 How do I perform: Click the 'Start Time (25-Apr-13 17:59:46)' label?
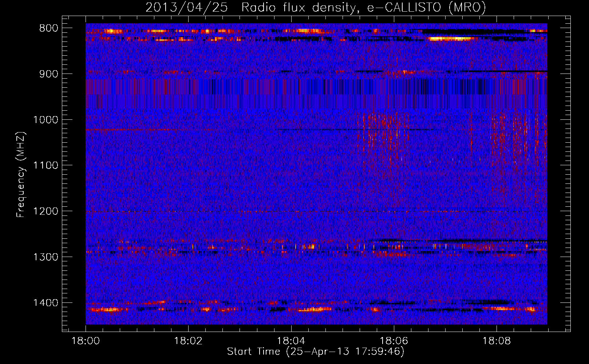(316, 352)
